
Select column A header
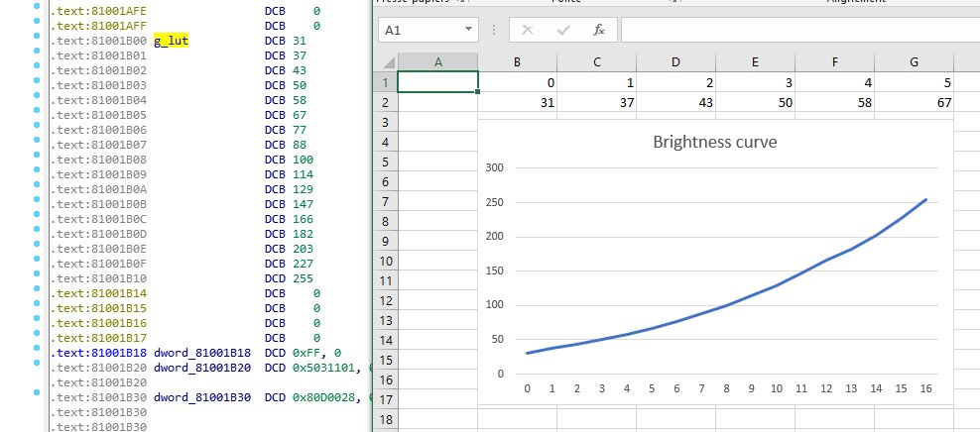(x=438, y=61)
